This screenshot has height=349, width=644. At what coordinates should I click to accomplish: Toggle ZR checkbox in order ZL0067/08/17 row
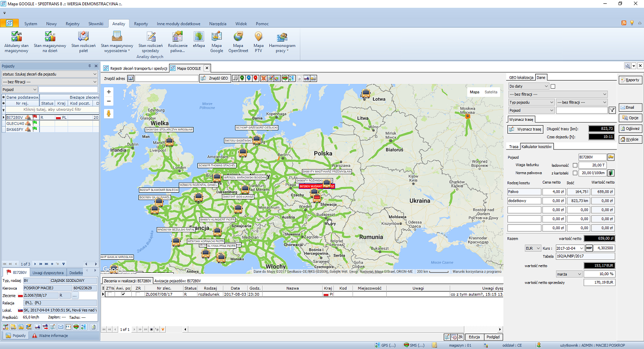[x=138, y=294]
